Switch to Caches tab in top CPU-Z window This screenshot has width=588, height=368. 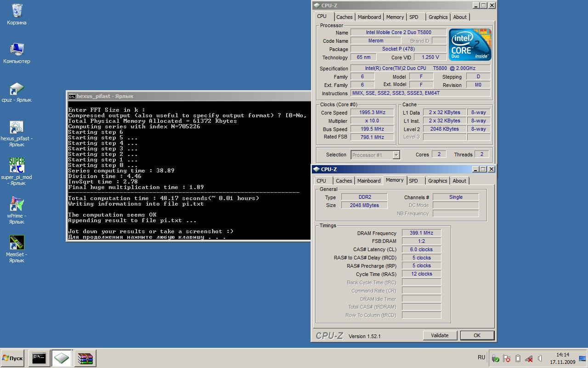(345, 17)
